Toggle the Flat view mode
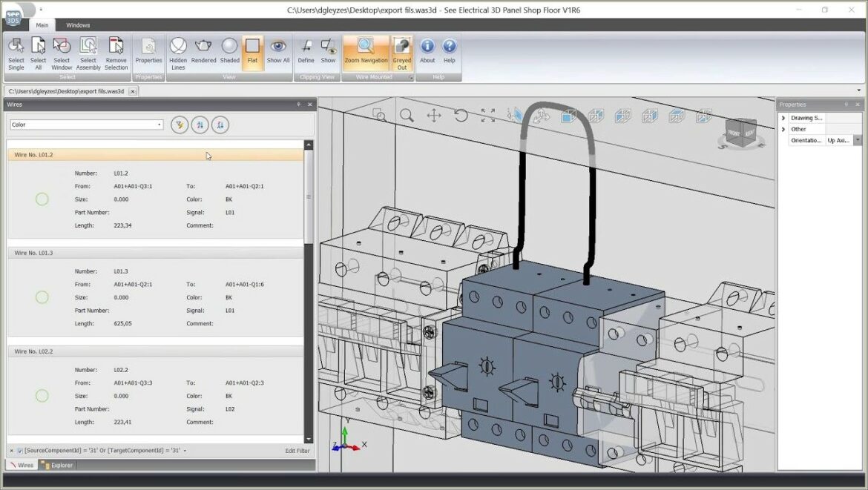The image size is (868, 490). click(252, 53)
